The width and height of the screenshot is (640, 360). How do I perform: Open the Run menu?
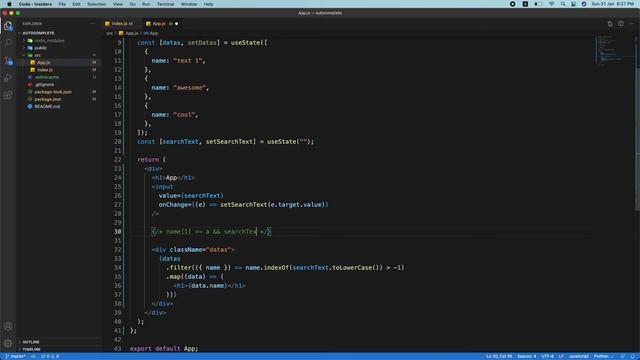[146, 4]
